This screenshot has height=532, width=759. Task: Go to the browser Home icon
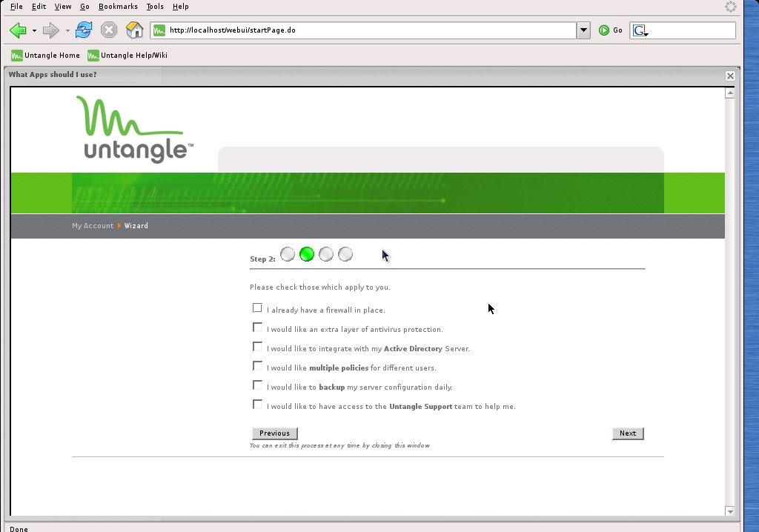point(135,30)
